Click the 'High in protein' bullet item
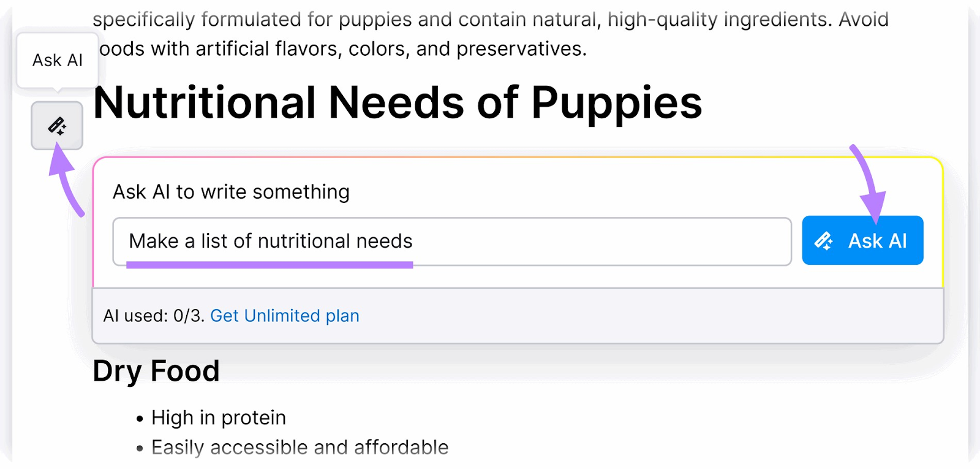The width and height of the screenshot is (980, 469). [x=219, y=418]
